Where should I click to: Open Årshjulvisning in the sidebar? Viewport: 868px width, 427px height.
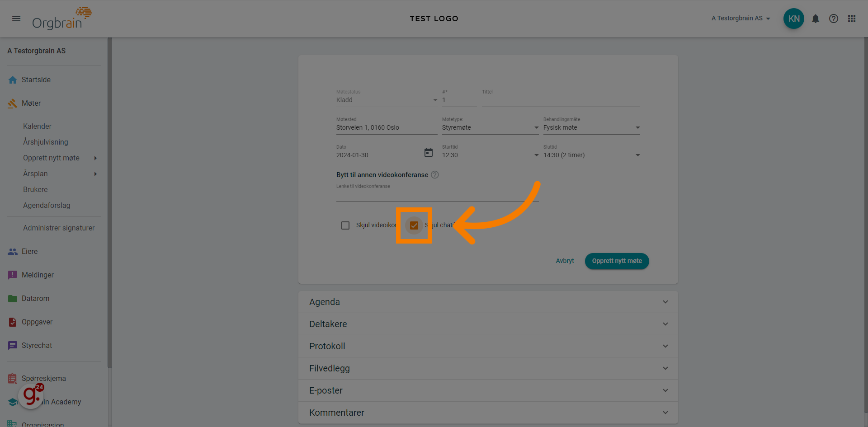(46, 142)
